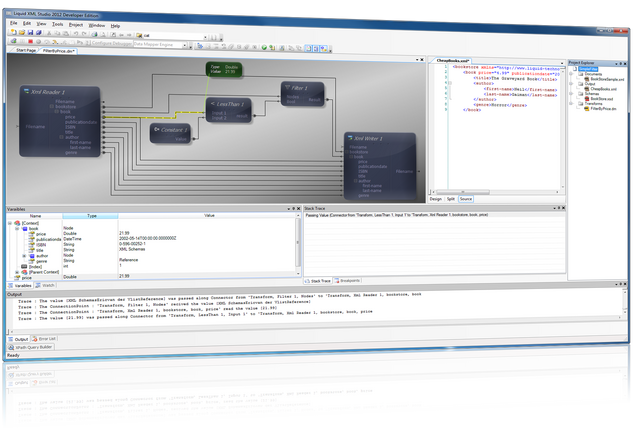
Task: Open the search text dropdown arrow
Action: click(205, 37)
